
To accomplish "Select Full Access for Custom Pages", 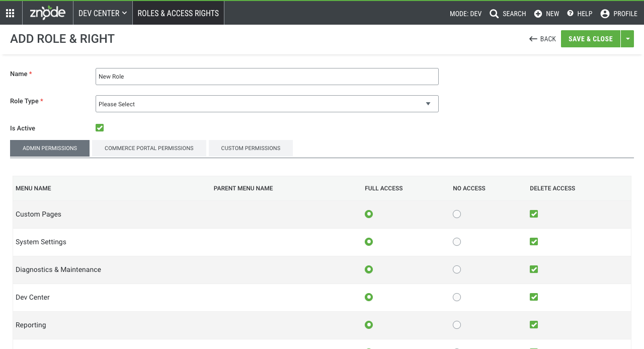I will 369,214.
